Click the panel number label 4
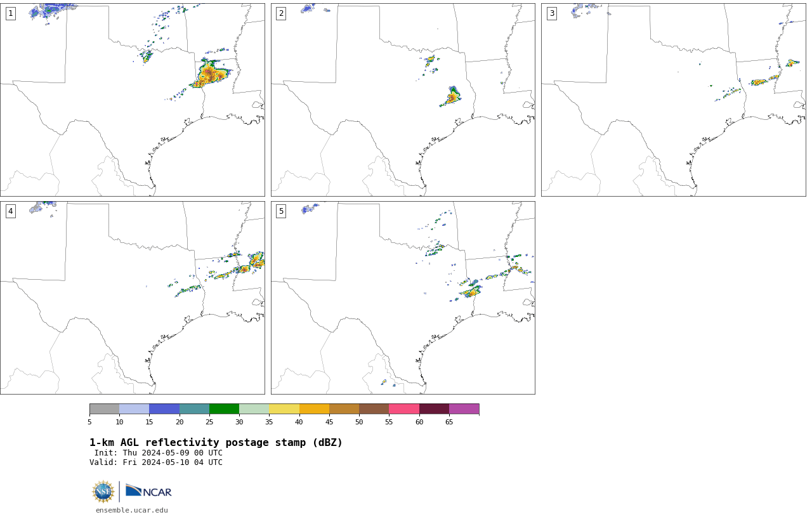812x517 pixels. click(x=11, y=211)
